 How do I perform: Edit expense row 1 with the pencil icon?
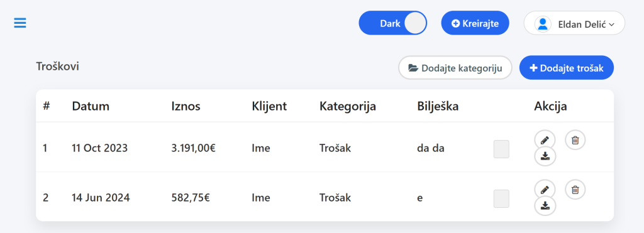tap(545, 140)
